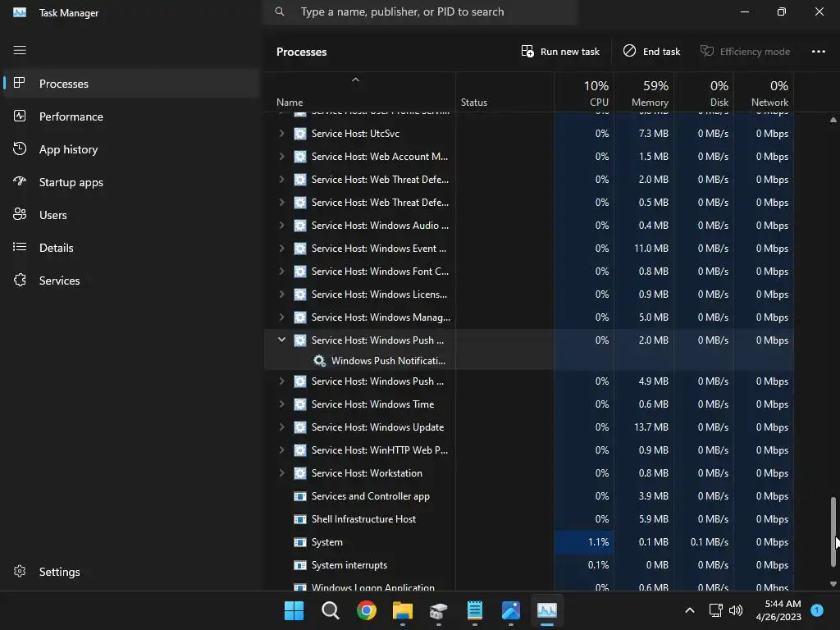Click Service Host: UtcSvc icon

click(x=300, y=134)
